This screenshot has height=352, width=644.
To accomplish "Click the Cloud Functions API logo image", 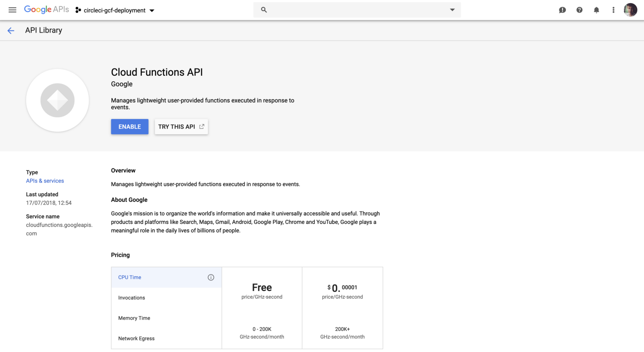I will (x=57, y=100).
